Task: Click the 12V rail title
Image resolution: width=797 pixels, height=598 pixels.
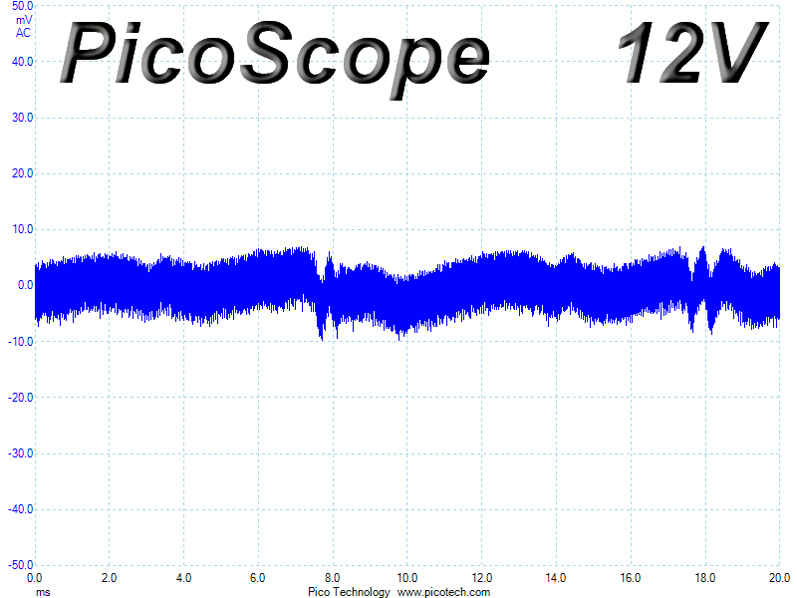Action: [x=693, y=53]
